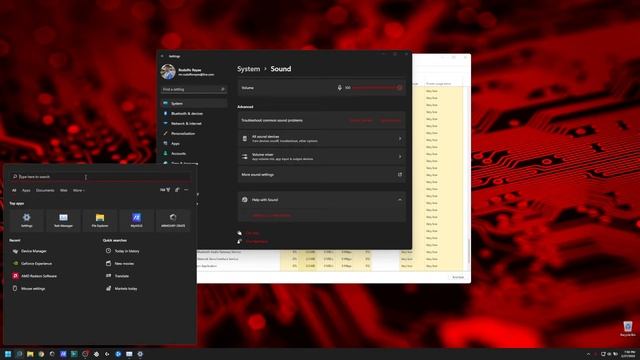Click System breadcrumb in Settings header
Viewport: 640px width, 360px height.
click(x=249, y=69)
